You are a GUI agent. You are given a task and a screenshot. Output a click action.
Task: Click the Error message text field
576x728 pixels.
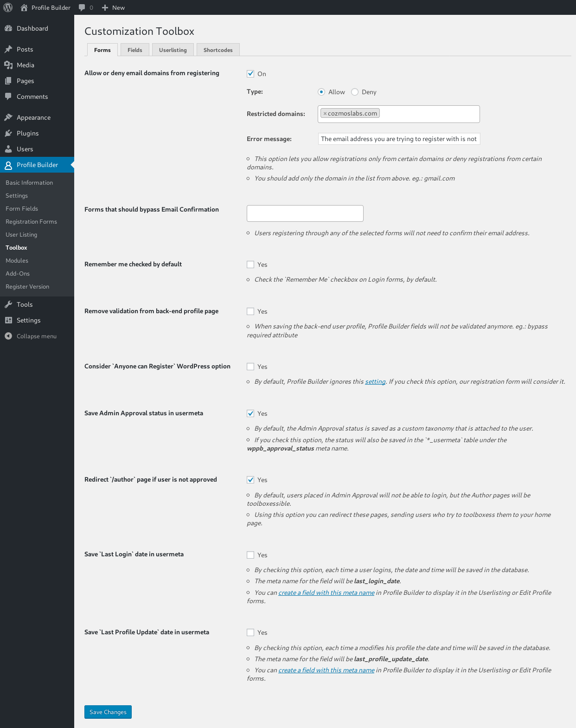pos(399,139)
